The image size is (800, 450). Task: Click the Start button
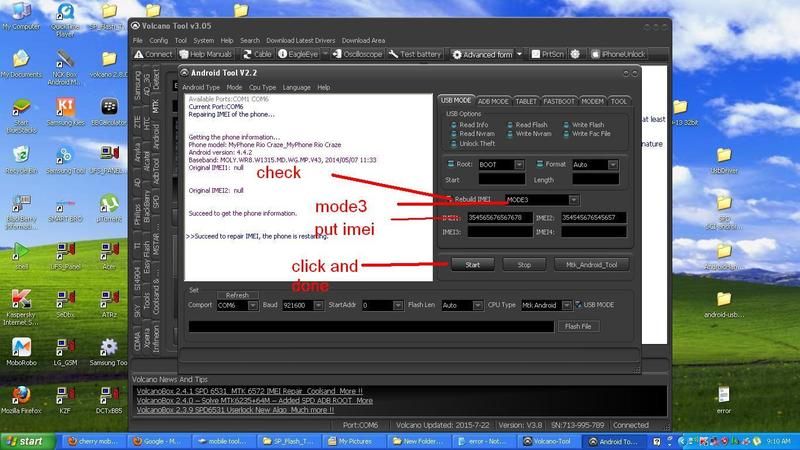click(x=472, y=265)
